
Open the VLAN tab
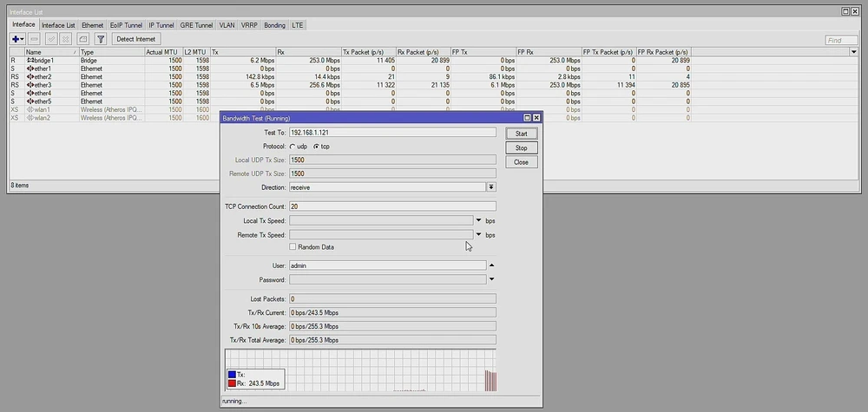coord(227,25)
